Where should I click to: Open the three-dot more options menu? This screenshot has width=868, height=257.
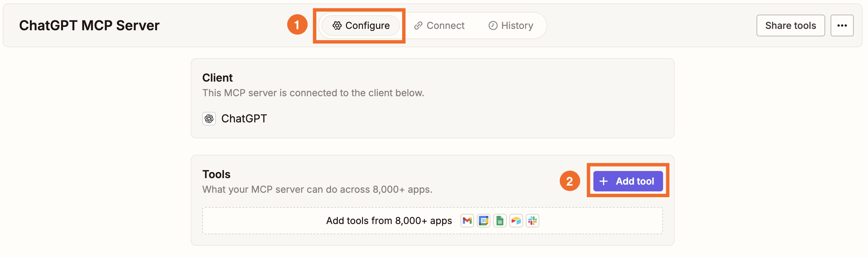(x=842, y=25)
